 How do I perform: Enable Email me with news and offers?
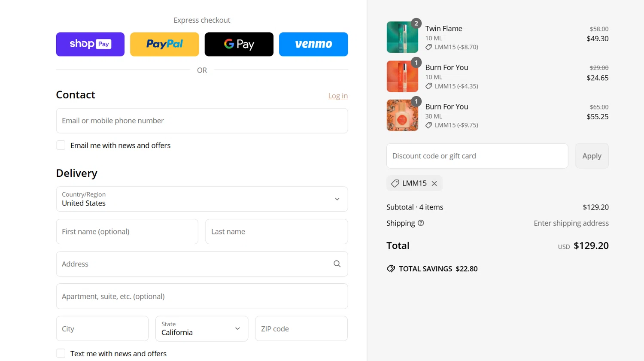pos(61,145)
